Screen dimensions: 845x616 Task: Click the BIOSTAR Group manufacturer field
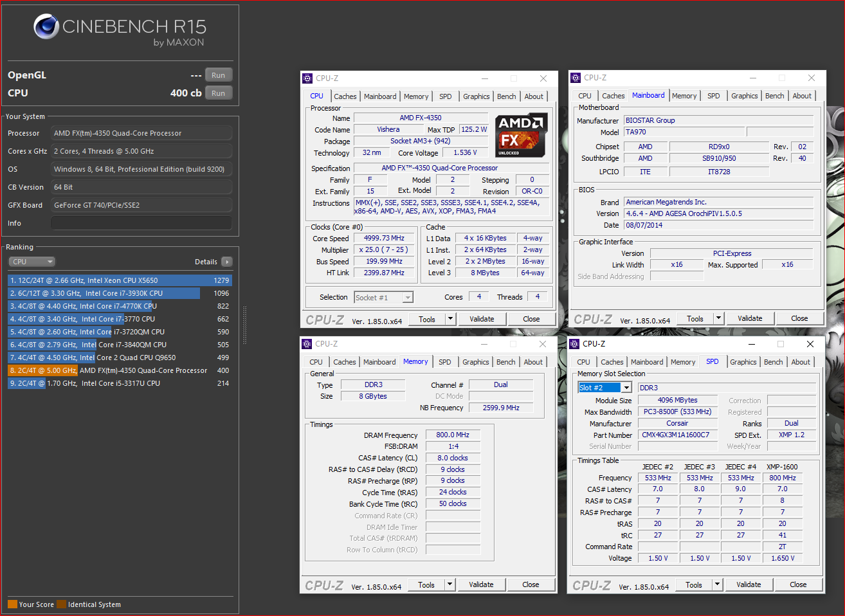(718, 120)
